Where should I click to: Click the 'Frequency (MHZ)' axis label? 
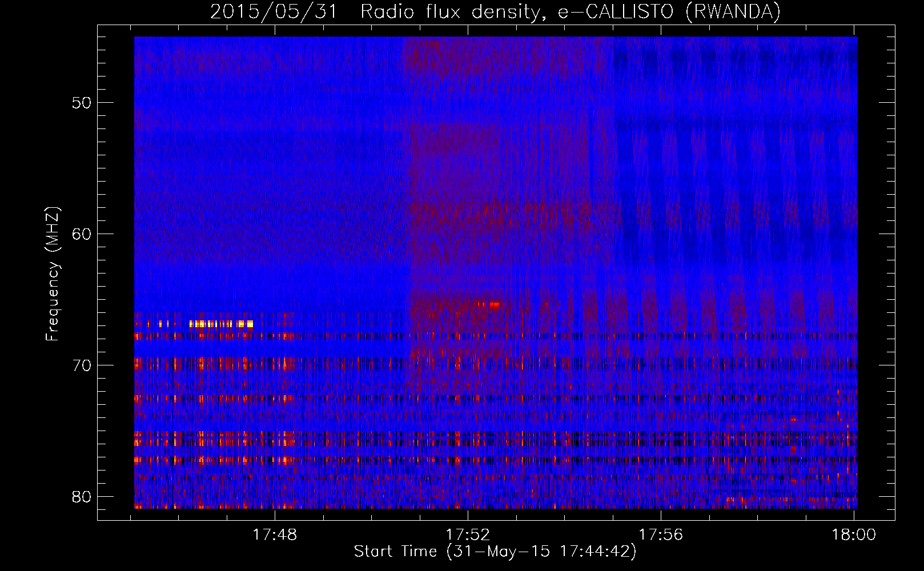[x=53, y=274]
